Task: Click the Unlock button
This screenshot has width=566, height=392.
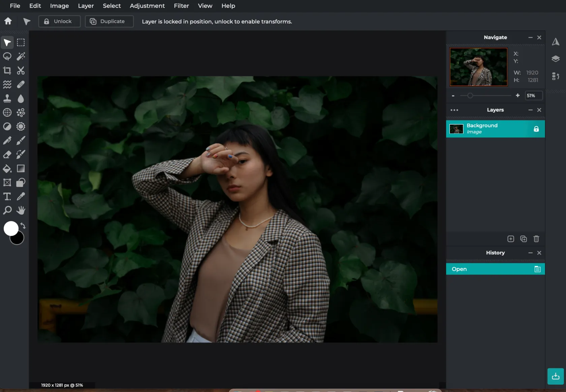Action: 59,21
